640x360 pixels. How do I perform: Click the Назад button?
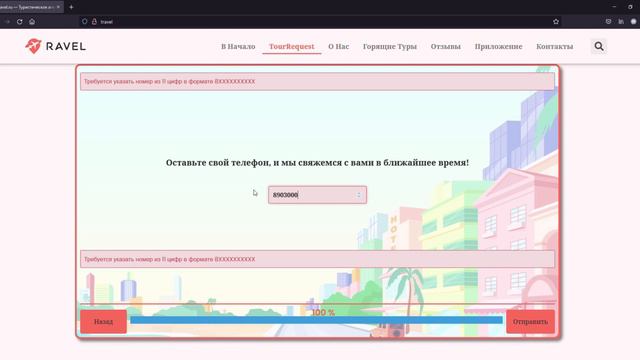pyautogui.click(x=103, y=322)
